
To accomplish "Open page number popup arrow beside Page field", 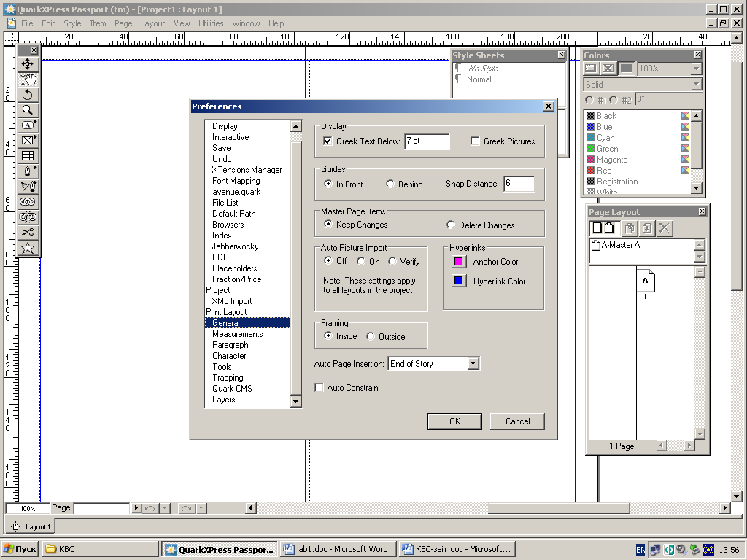I will pyautogui.click(x=136, y=508).
